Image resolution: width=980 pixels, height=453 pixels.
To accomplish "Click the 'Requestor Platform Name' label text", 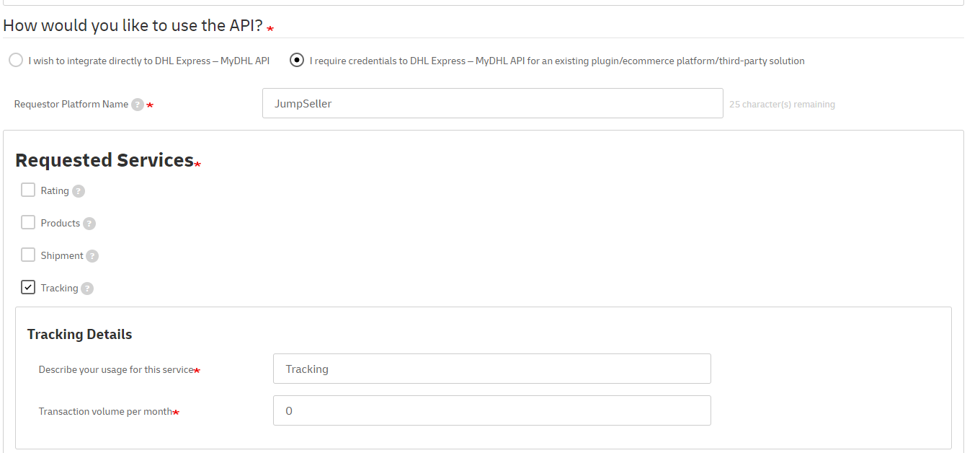I will click(x=71, y=104).
